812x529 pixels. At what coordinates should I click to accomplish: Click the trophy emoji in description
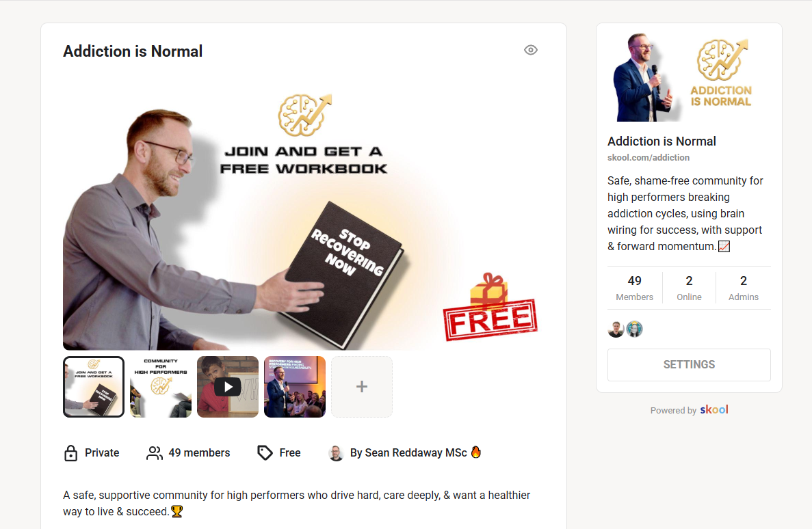tap(177, 511)
